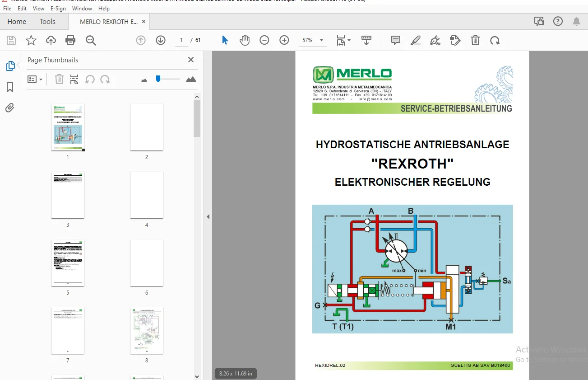
Task: Open Page Thumbnails sidebar icon
Action: coord(10,66)
